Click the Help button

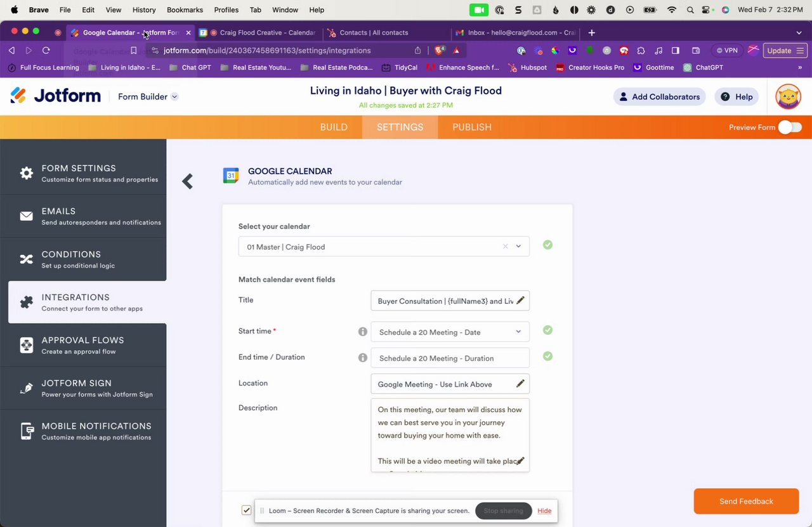coord(737,96)
